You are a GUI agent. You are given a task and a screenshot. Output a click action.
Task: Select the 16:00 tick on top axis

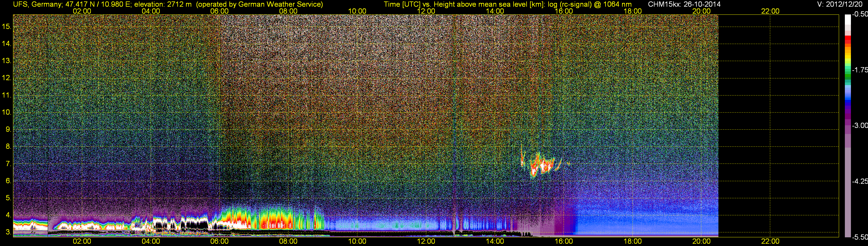tap(564, 11)
